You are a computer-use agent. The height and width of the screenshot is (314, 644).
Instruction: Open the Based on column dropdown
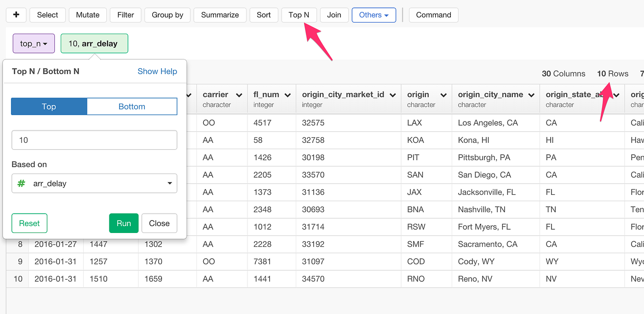pyautogui.click(x=94, y=183)
